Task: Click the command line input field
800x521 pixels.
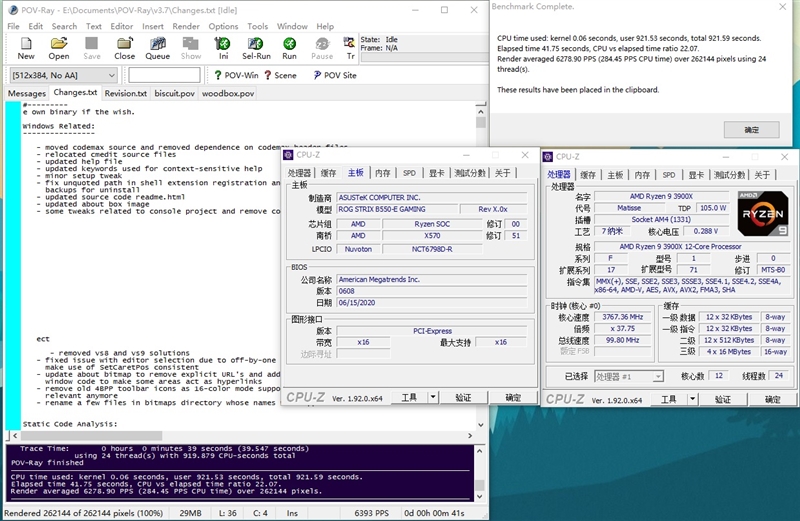Action: tap(164, 75)
